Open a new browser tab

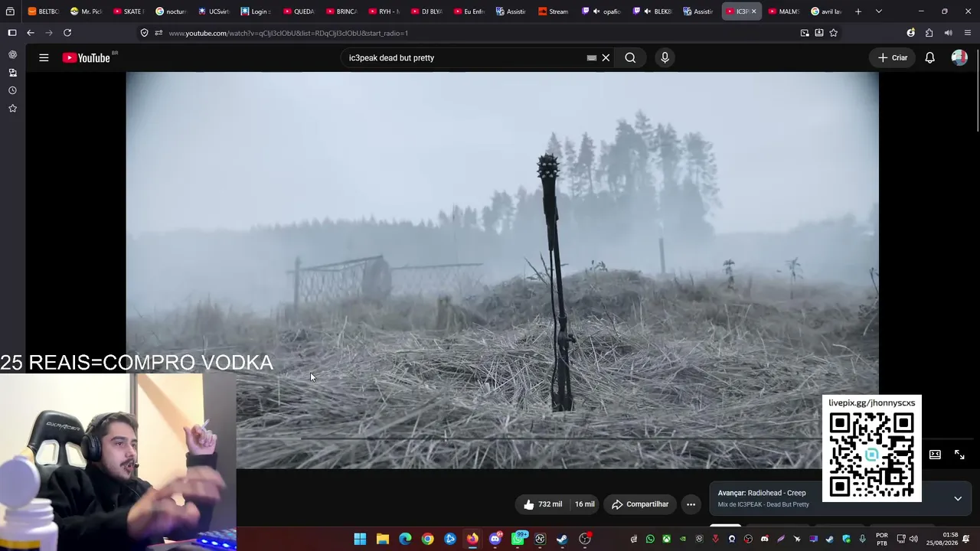click(858, 11)
